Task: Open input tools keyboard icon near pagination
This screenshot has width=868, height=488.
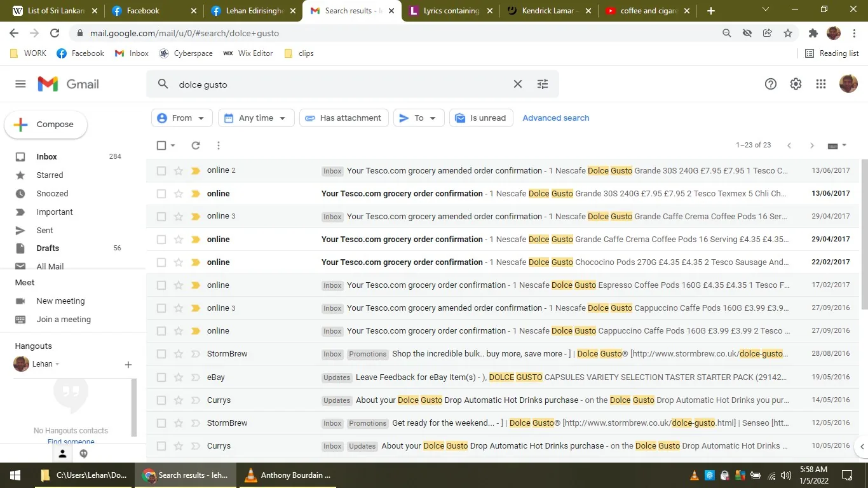Action: coord(833,145)
